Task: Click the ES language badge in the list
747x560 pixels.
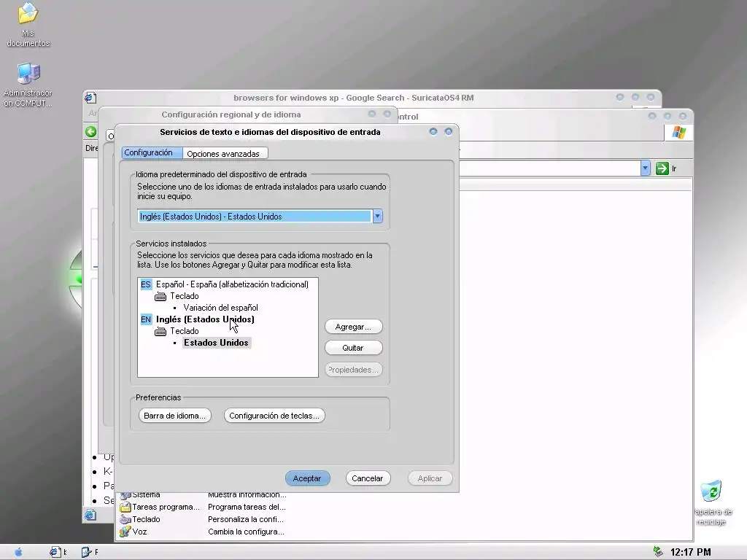Action: tap(146, 284)
